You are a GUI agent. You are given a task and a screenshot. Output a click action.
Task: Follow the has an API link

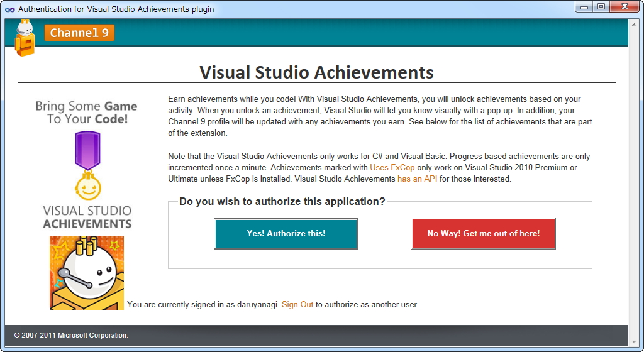tap(418, 179)
